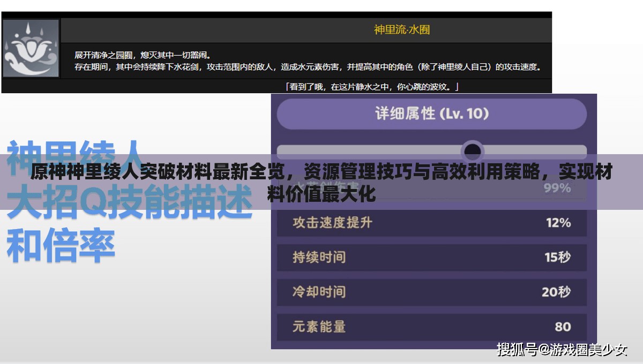This screenshot has width=643, height=364.
Task: Select the 持续时间 attribute entry
Action: 429,257
